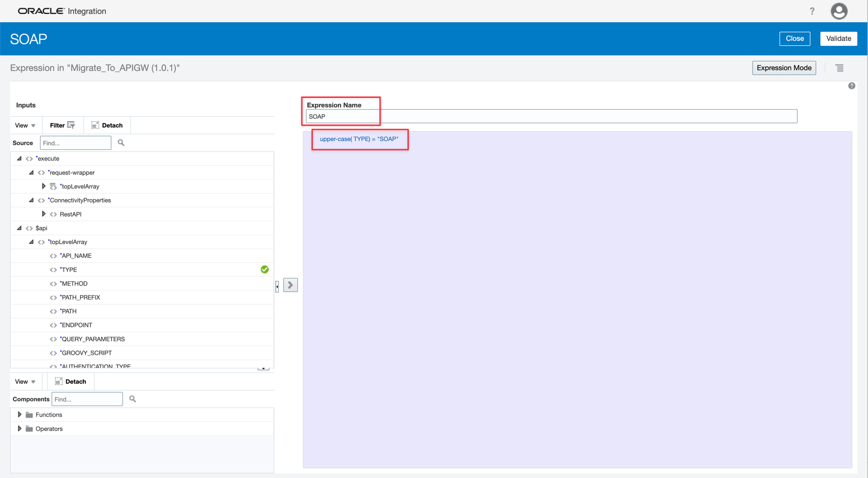Screen dimensions: 868x478
Task: Select the TYPE node XML element icon
Action: click(53, 269)
